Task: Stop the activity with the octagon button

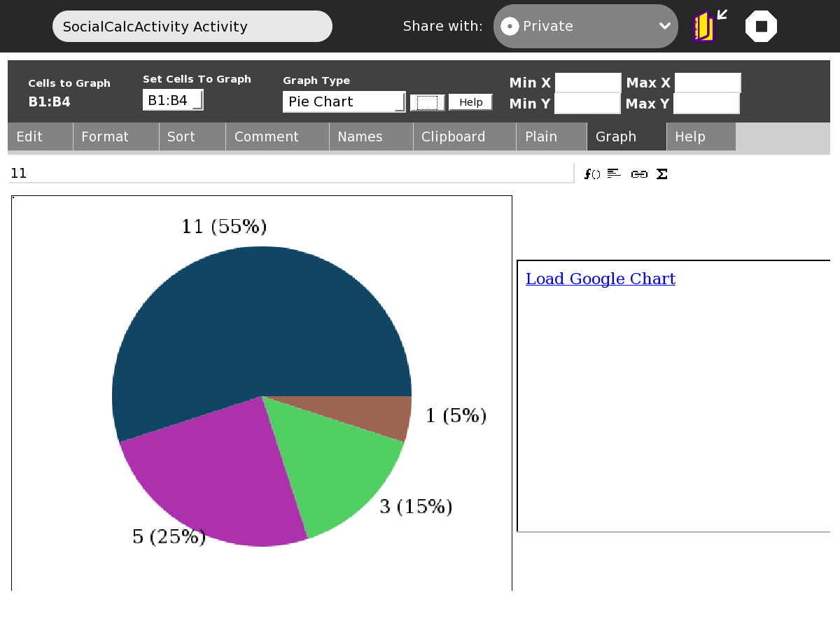Action: pyautogui.click(x=761, y=26)
